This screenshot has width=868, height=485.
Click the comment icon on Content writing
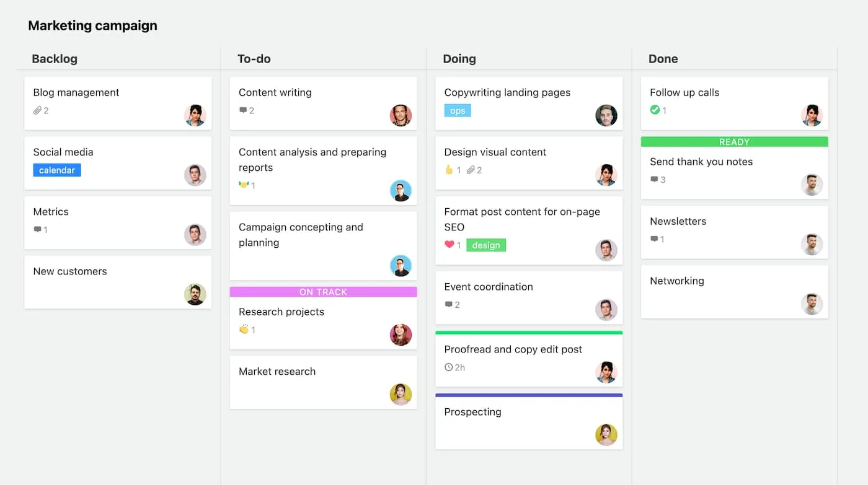243,111
